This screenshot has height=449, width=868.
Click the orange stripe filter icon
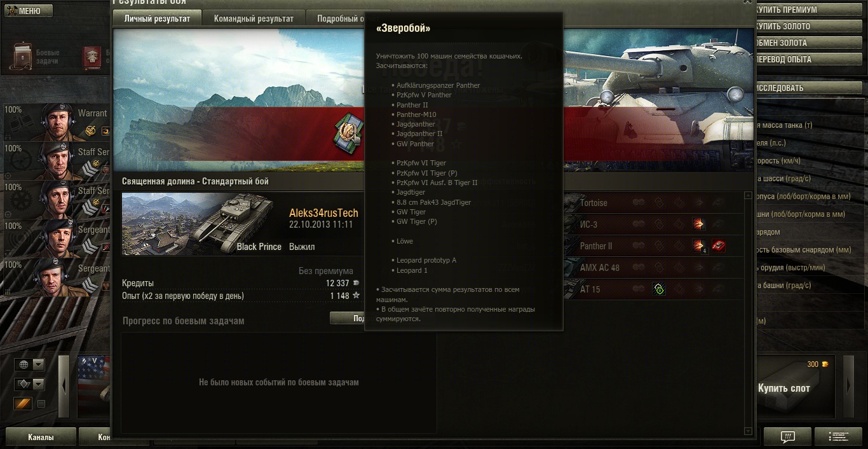(23, 404)
